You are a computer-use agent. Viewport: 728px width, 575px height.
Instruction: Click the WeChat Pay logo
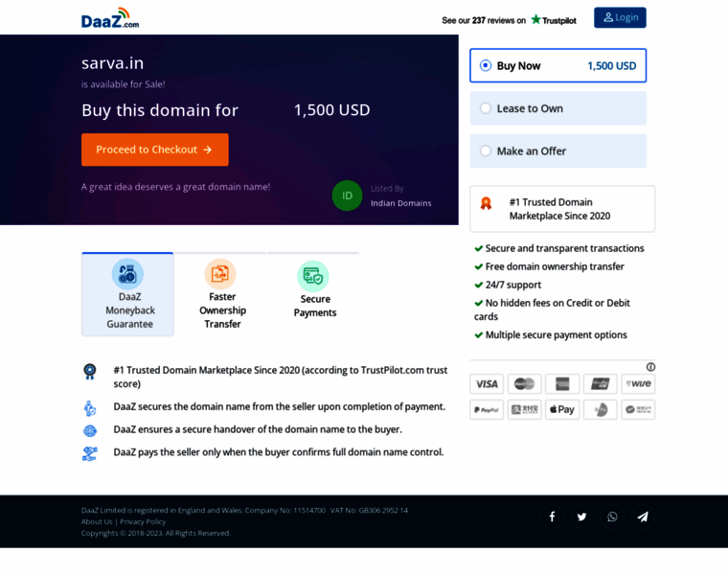(638, 409)
